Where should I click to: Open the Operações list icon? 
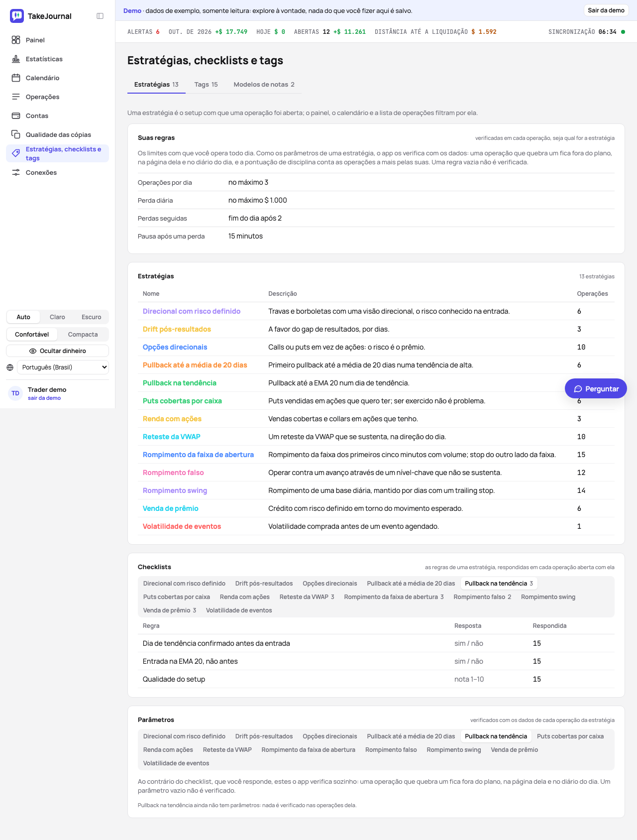(16, 97)
